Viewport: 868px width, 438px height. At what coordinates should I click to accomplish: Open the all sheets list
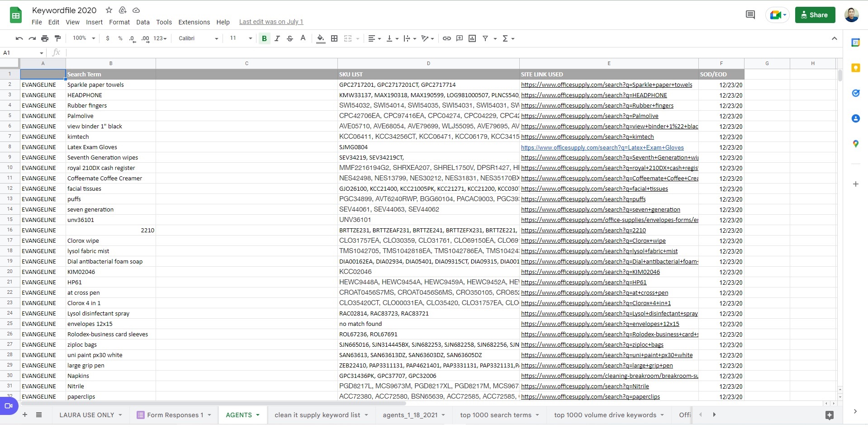pos(39,415)
